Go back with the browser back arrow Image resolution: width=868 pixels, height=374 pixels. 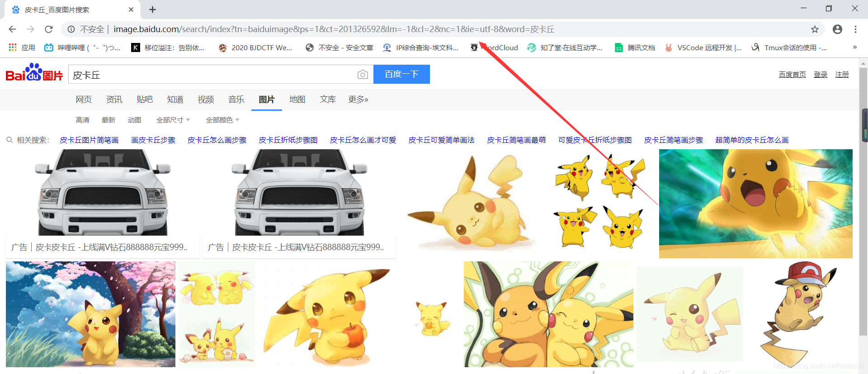tap(12, 29)
